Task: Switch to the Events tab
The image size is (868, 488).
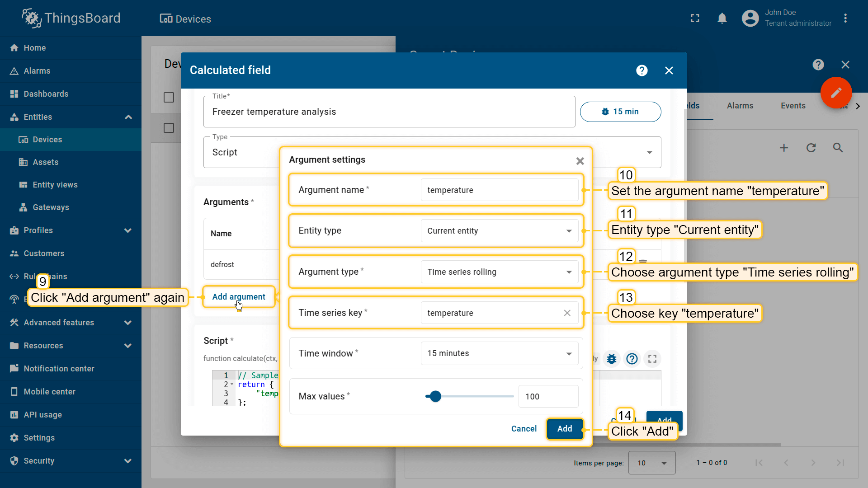Action: (x=793, y=106)
